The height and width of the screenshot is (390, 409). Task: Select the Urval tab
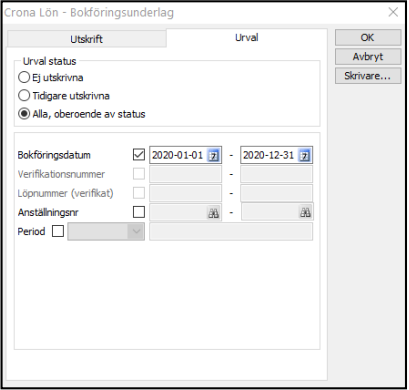(247, 38)
